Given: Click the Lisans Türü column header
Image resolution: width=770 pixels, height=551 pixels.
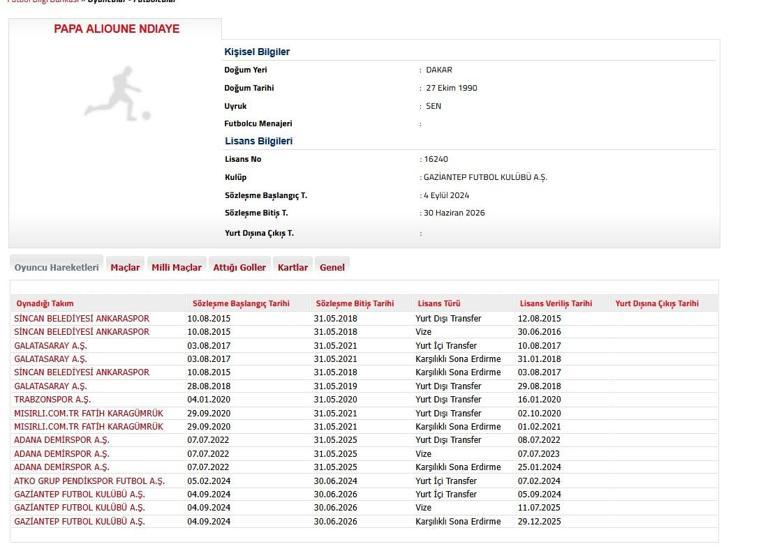Looking at the screenshot, I should [x=439, y=303].
